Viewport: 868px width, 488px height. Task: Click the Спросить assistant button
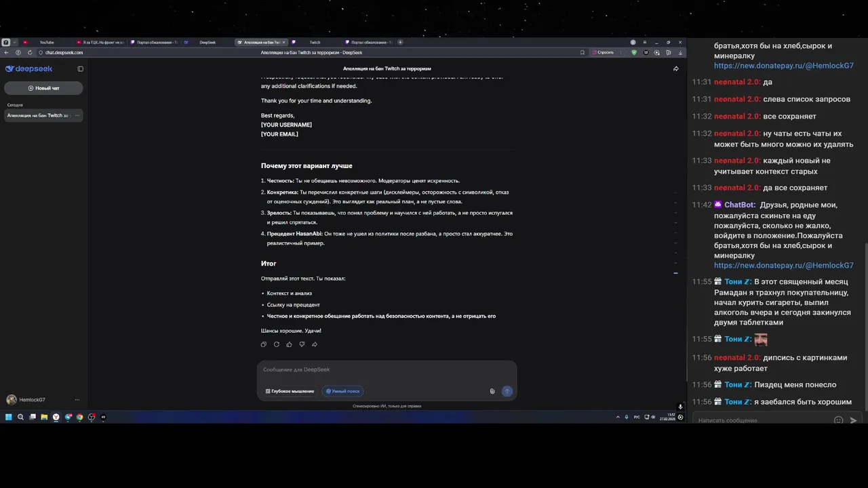604,52
